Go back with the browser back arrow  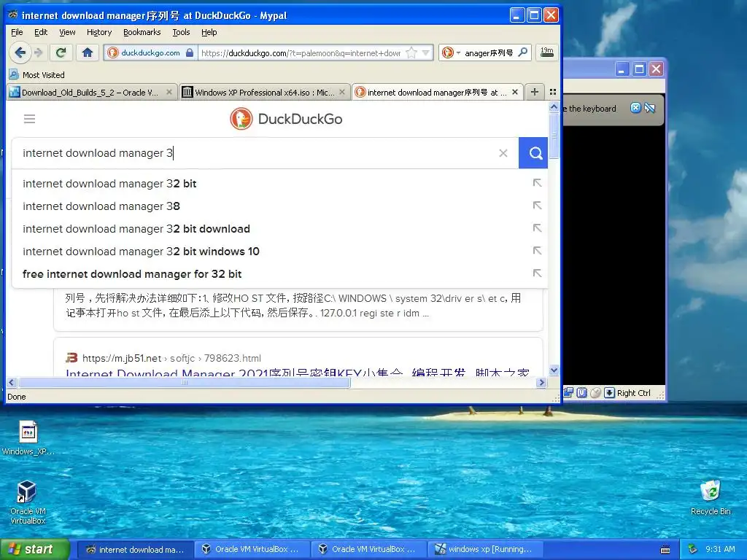pyautogui.click(x=20, y=52)
